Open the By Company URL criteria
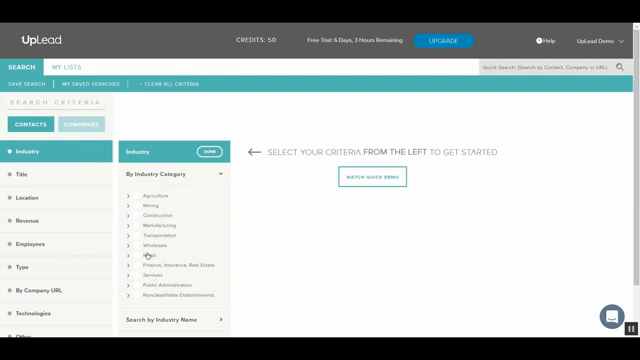Screen dimensions: 640x360 pyautogui.click(x=56, y=290)
